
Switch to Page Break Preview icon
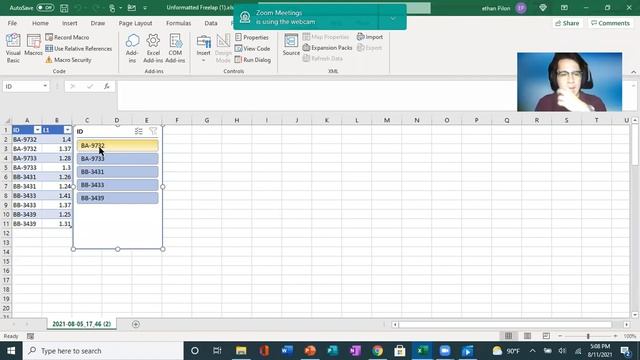point(546,336)
